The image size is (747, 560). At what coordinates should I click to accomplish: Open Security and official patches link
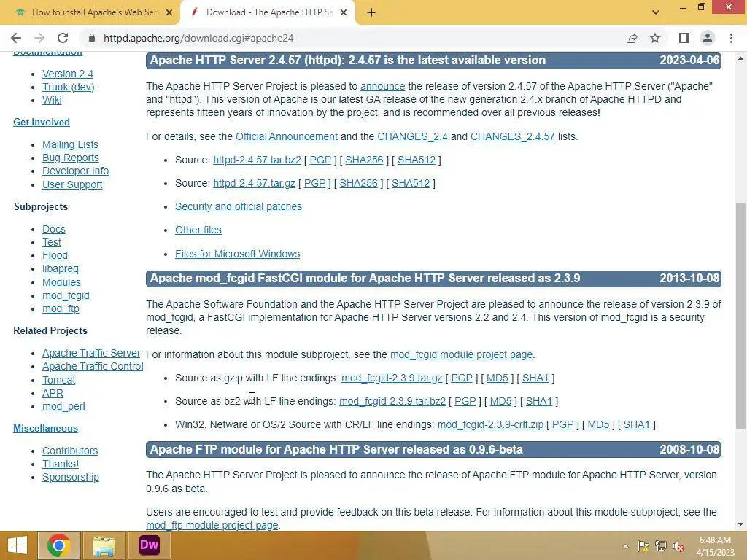[x=239, y=206]
